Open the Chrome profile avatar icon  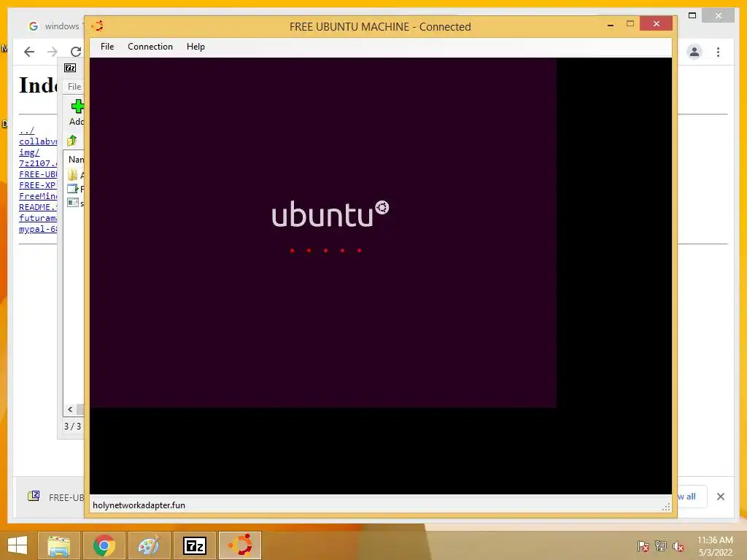[x=694, y=52]
